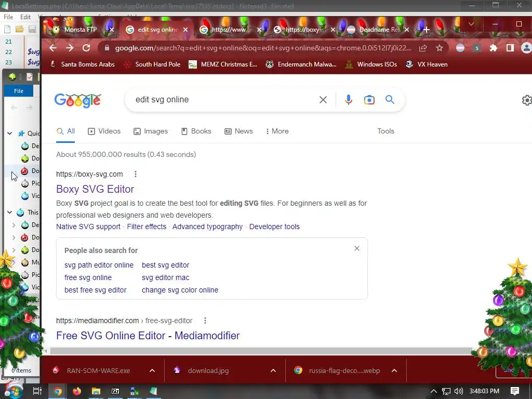Select the News search filter
The image size is (532, 399).
238,131
